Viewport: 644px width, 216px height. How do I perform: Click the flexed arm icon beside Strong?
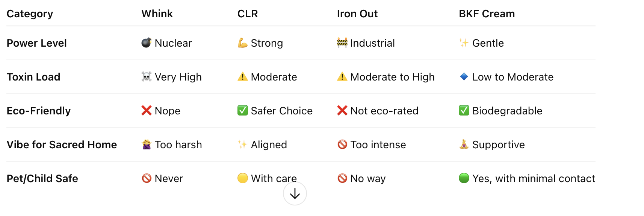coord(243,43)
